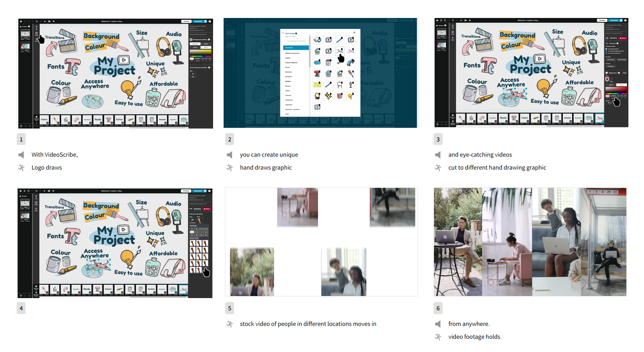The height and width of the screenshot is (352, 644).
Task: Pick the red Tt image in Add image dialog
Action: [x=317, y=73]
